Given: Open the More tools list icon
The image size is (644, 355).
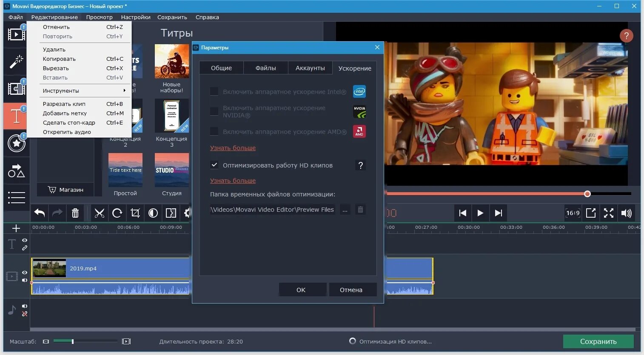Looking at the screenshot, I should click(x=16, y=198).
